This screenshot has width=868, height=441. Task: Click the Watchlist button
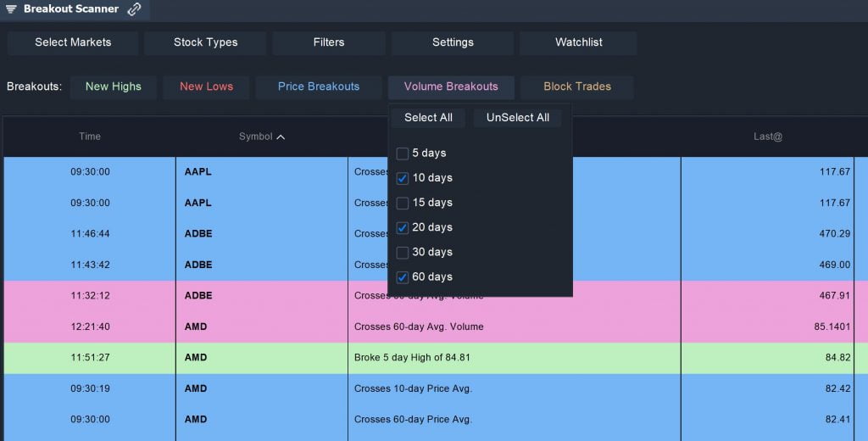click(x=578, y=42)
